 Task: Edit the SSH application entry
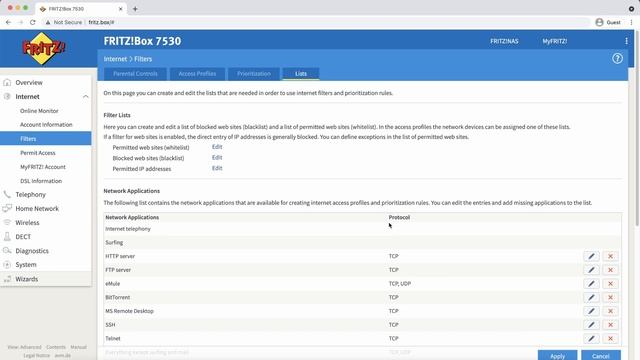[x=591, y=325]
